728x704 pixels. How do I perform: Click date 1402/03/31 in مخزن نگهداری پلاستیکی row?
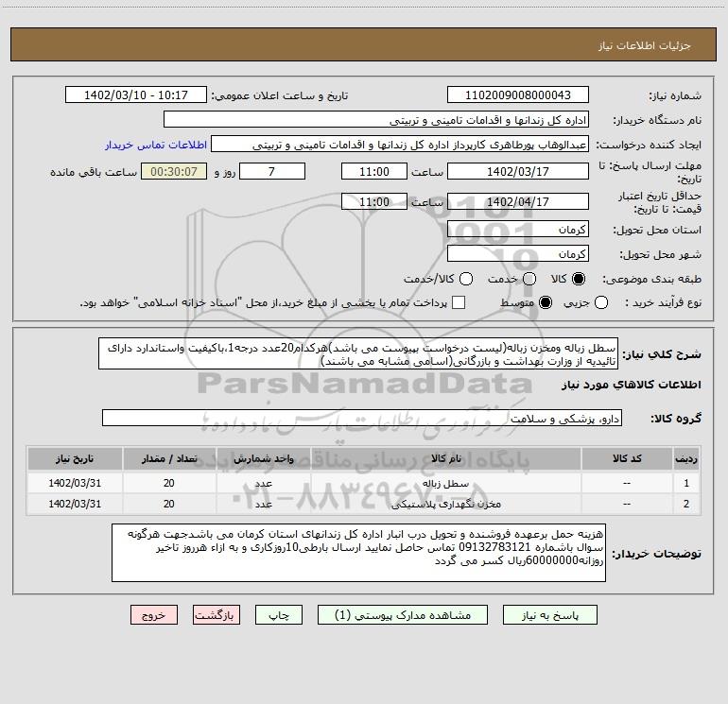pos(75,504)
